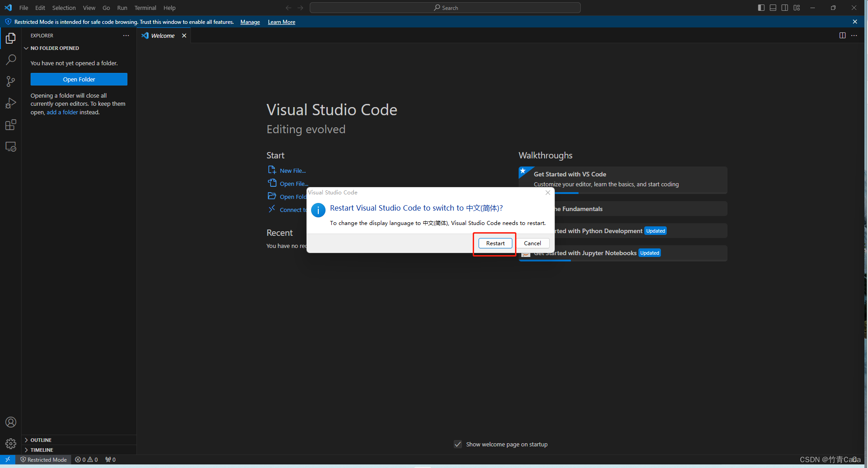Close the restart dialog with X

tap(548, 193)
